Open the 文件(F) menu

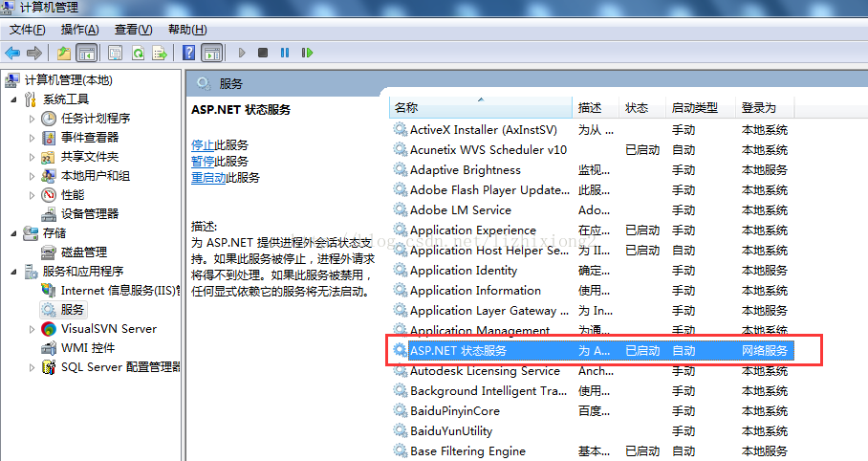pyautogui.click(x=27, y=30)
